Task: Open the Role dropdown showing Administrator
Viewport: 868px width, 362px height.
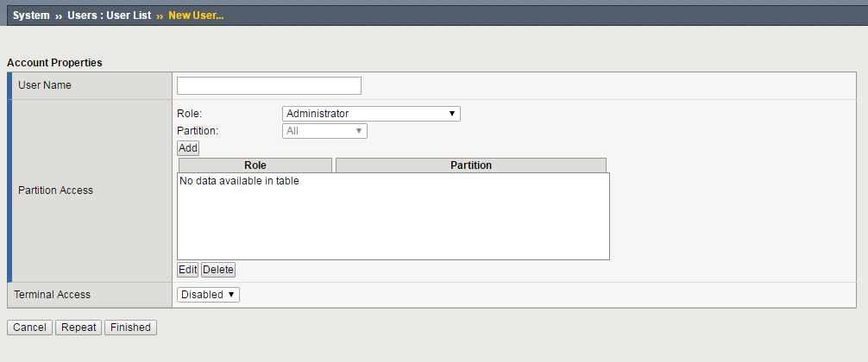Action: [370, 114]
